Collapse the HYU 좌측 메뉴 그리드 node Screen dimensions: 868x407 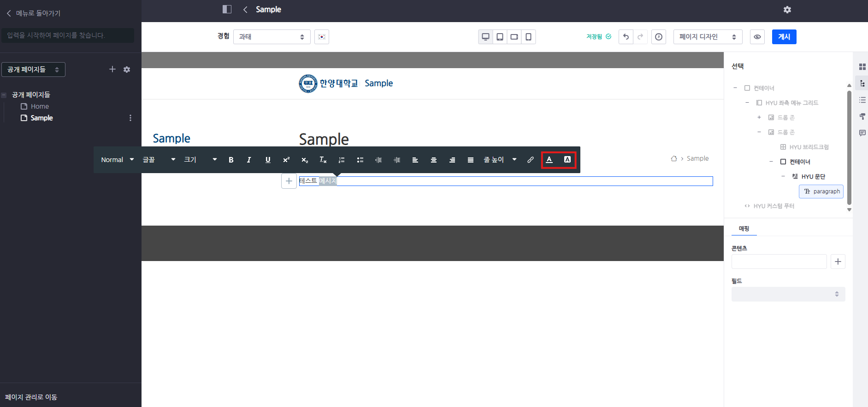747,103
